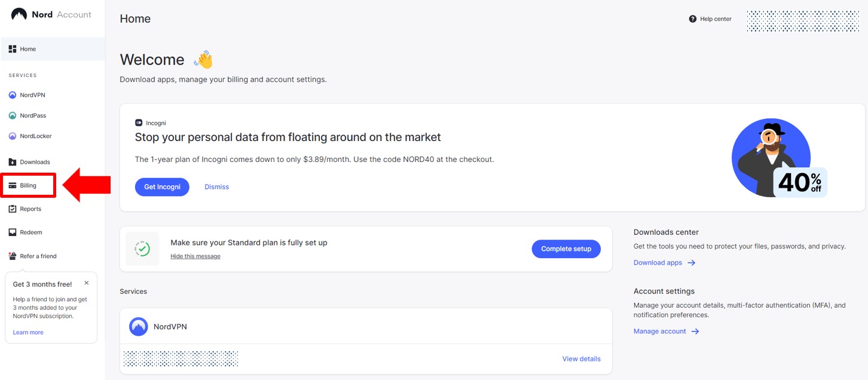
Task: Open Manage account settings
Action: coord(659,331)
